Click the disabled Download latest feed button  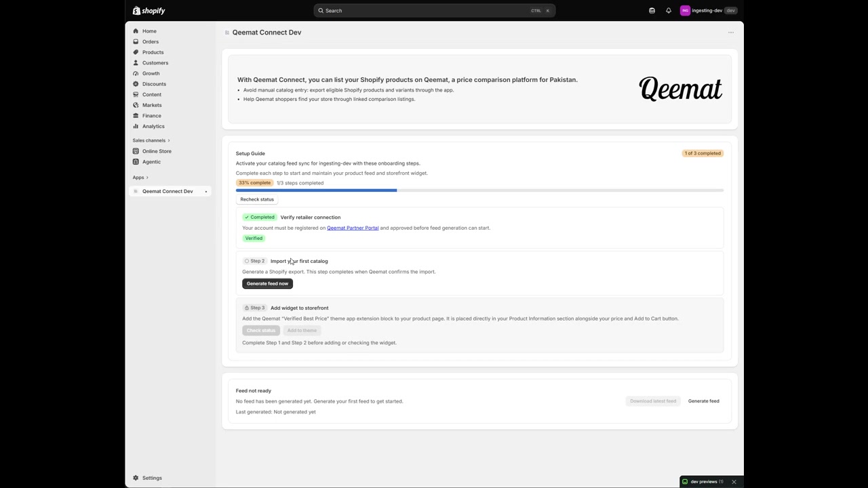point(653,401)
